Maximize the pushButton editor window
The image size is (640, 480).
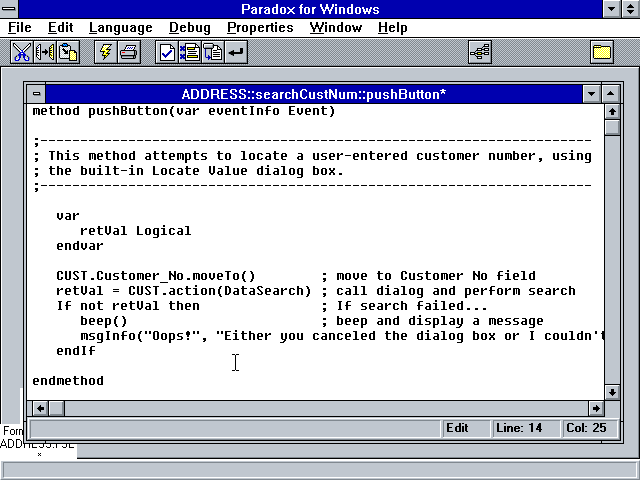pyautogui.click(x=610, y=94)
